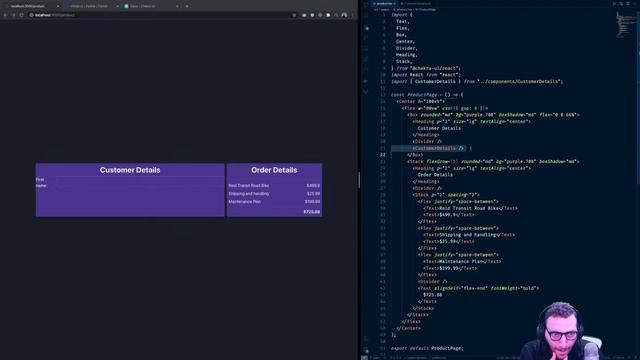Click the Shipping and handling line item
Image resolution: width=640 pixels, height=360 pixels.
(249, 194)
